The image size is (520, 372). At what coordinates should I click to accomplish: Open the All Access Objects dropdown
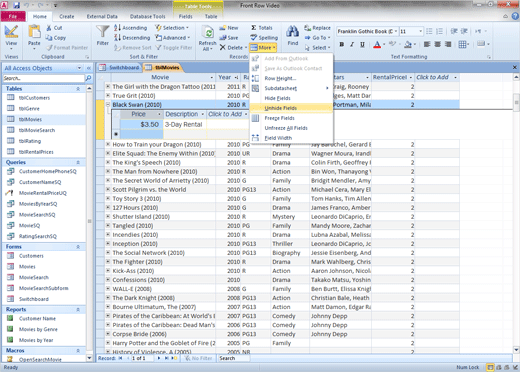click(x=79, y=68)
